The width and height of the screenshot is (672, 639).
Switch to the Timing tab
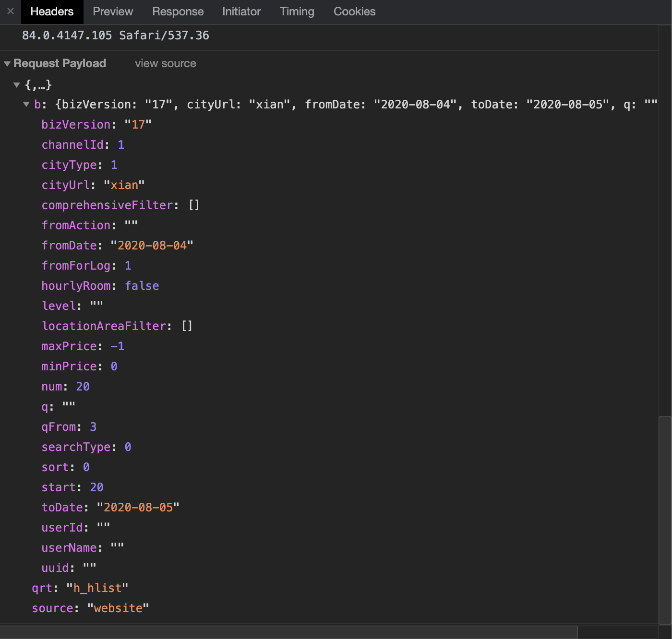[297, 12]
